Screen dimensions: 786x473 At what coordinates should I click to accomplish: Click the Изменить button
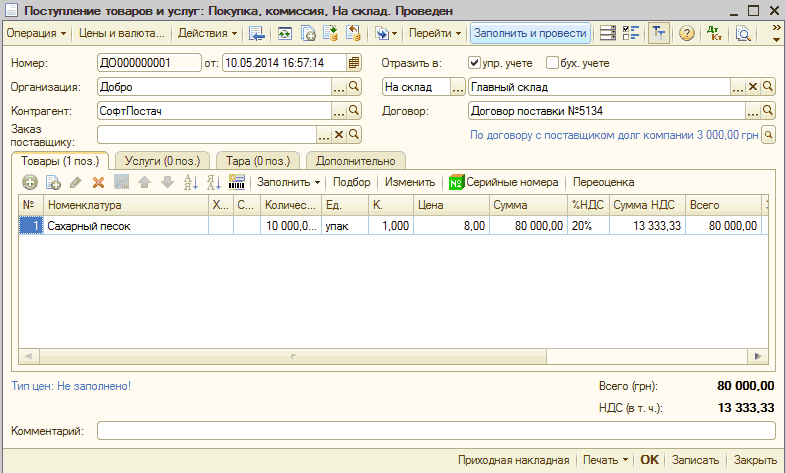pos(410,182)
